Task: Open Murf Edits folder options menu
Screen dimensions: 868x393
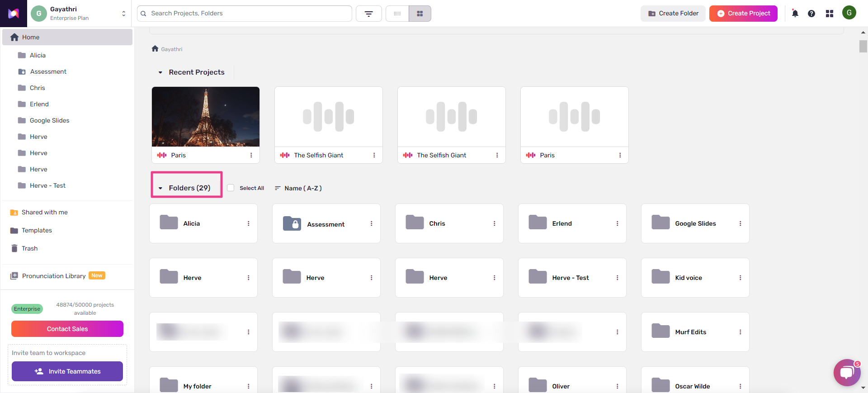Action: [x=741, y=332]
